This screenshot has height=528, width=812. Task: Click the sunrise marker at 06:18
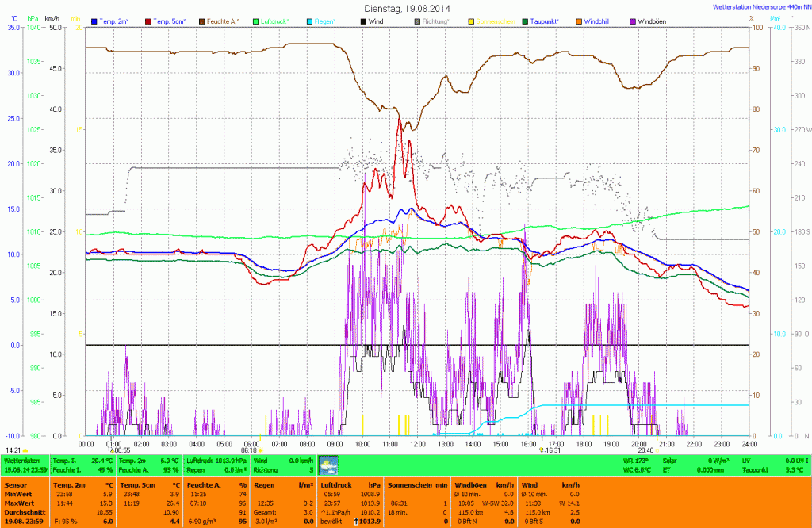[260, 450]
